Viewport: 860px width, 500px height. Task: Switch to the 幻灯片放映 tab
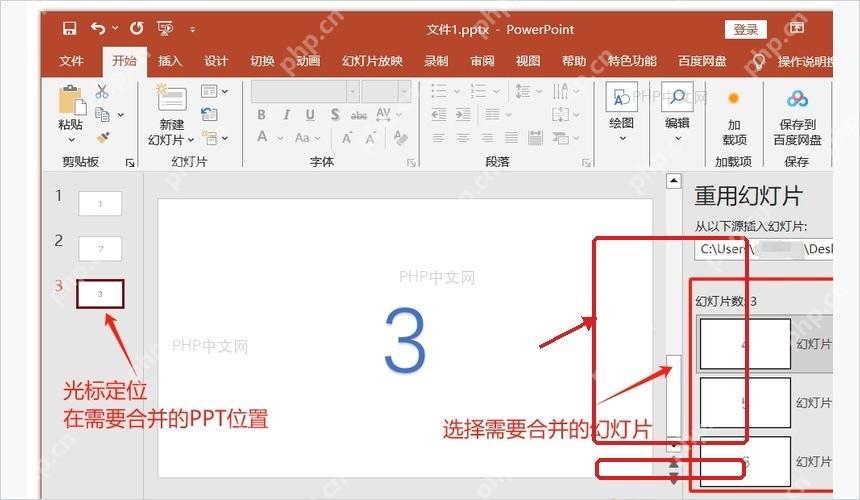[x=372, y=61]
